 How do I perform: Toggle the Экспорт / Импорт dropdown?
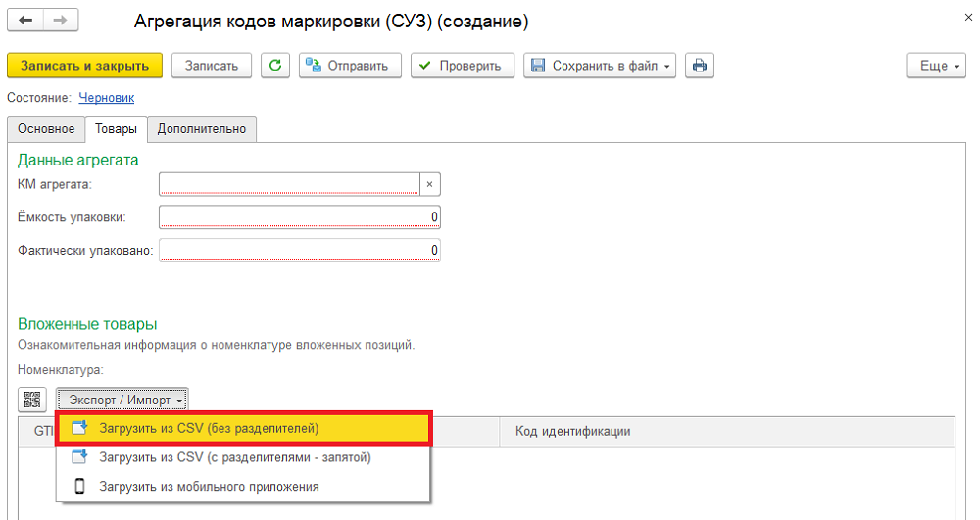122,400
